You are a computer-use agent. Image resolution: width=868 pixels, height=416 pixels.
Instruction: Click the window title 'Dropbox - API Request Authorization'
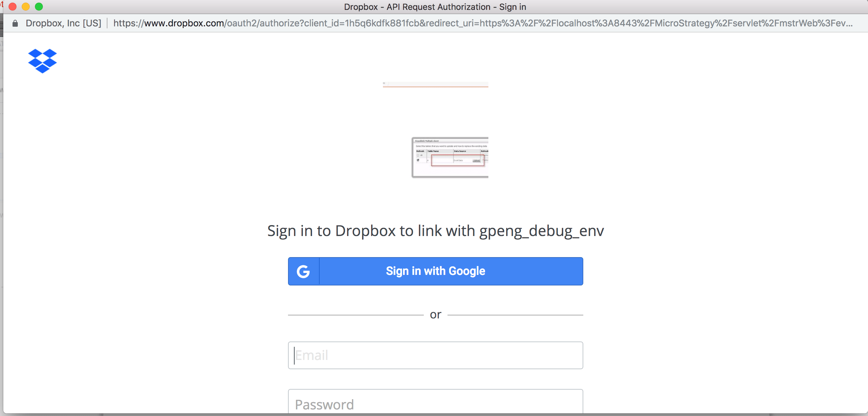pos(435,7)
